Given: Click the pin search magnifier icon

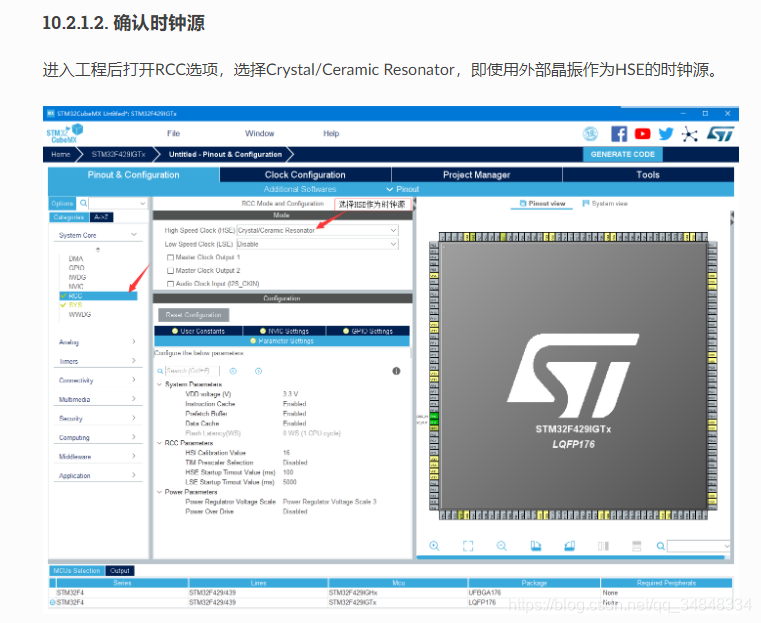Looking at the screenshot, I should tap(661, 546).
